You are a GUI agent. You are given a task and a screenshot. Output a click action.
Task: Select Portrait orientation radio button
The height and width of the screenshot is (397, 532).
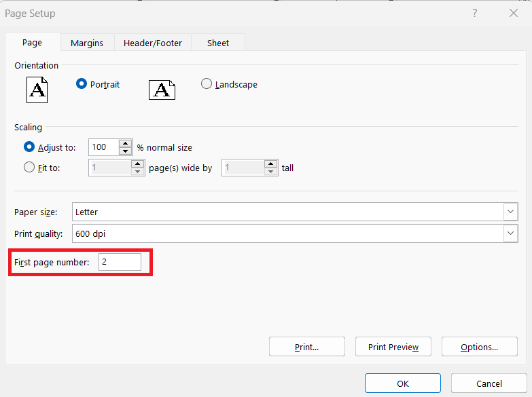point(82,83)
